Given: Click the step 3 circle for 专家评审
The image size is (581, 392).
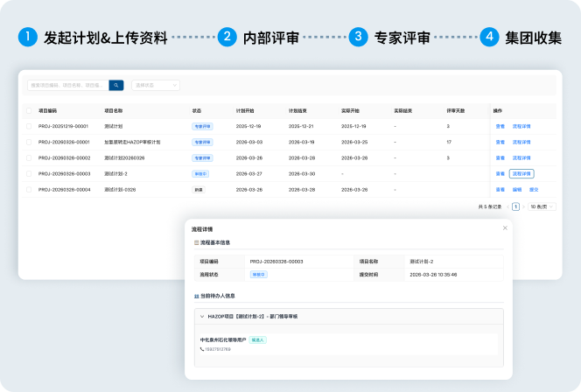Looking at the screenshot, I should (358, 37).
